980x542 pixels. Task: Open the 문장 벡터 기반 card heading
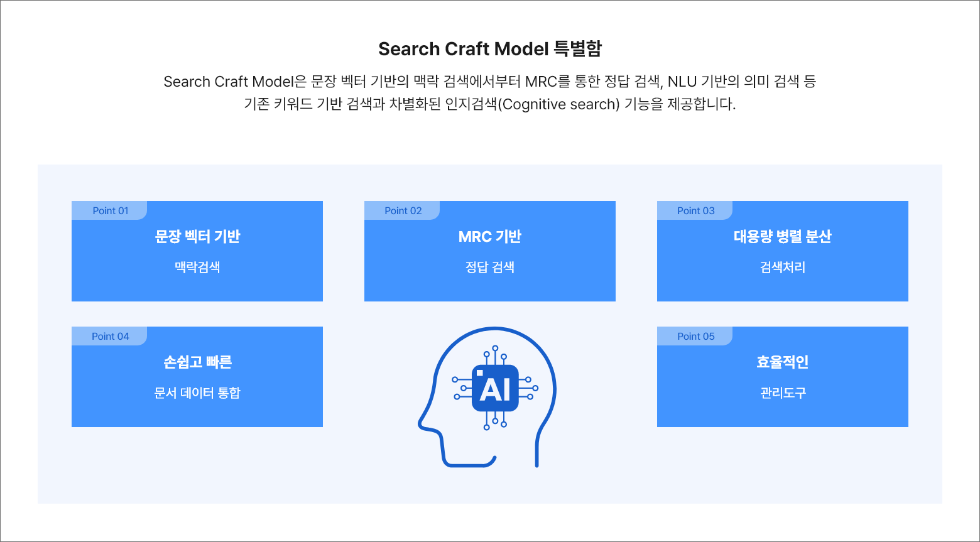[x=197, y=237]
